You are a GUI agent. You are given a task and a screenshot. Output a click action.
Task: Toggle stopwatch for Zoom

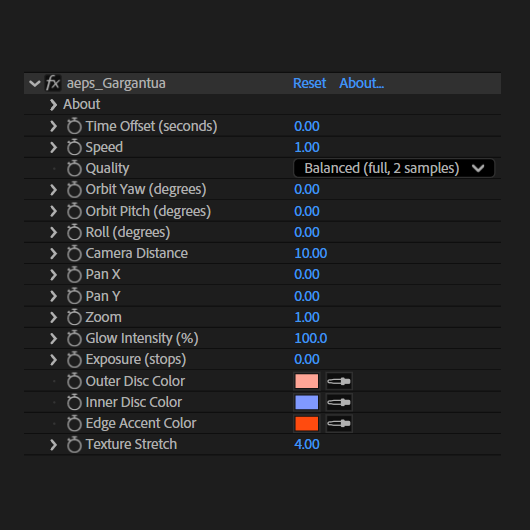74,317
